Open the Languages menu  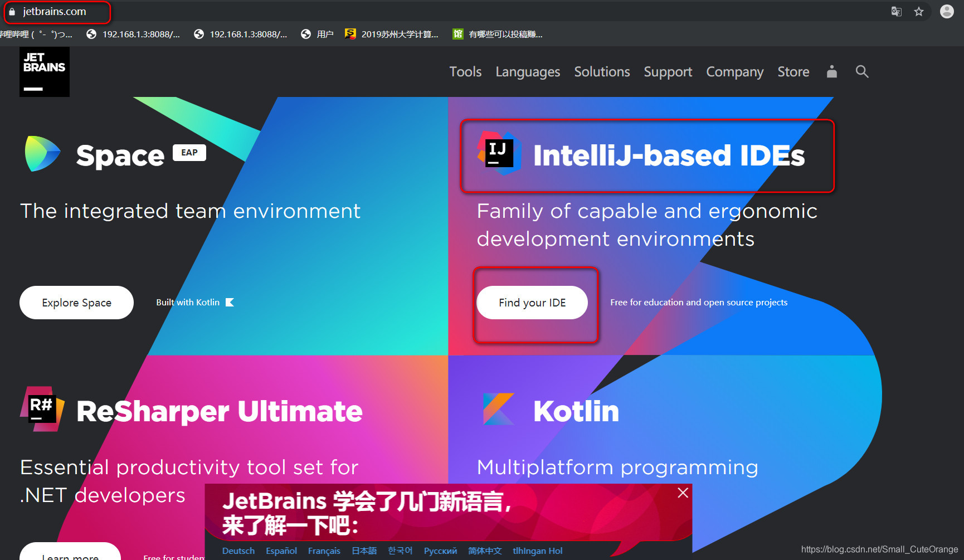tap(528, 72)
